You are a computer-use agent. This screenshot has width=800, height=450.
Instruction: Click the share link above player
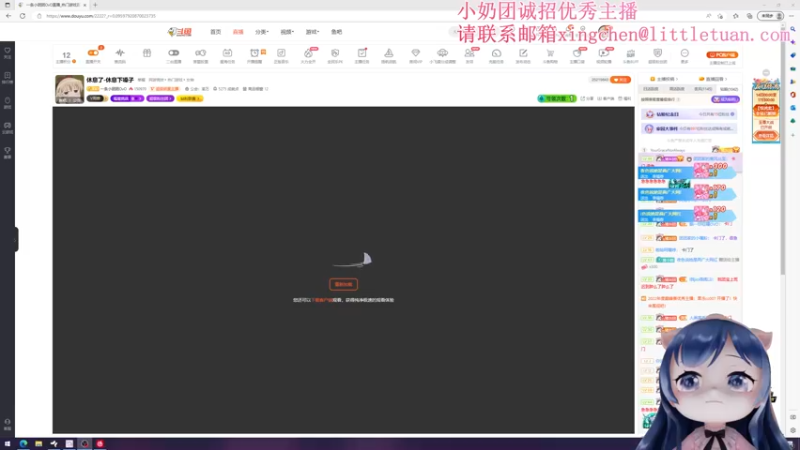(x=587, y=98)
